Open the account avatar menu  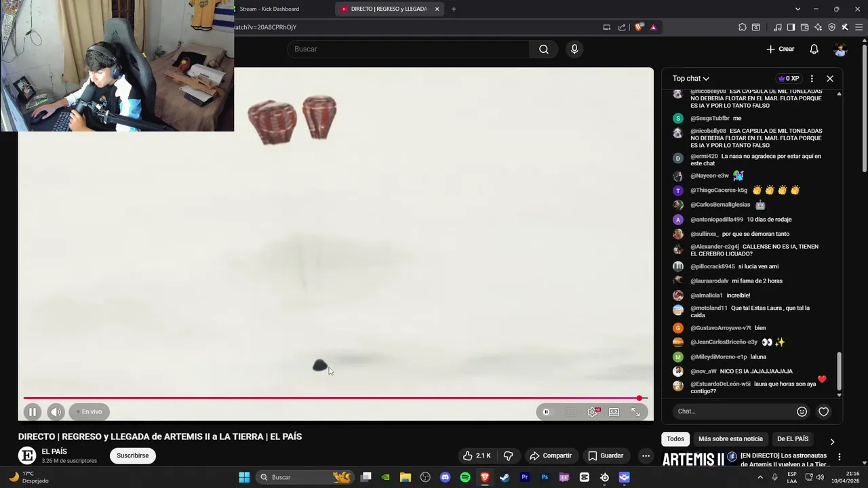click(x=840, y=49)
